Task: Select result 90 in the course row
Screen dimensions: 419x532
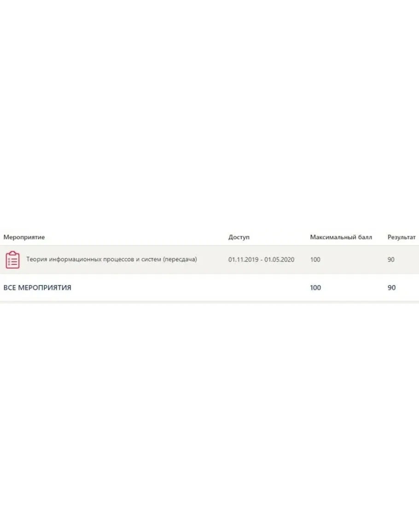Action: point(391,260)
